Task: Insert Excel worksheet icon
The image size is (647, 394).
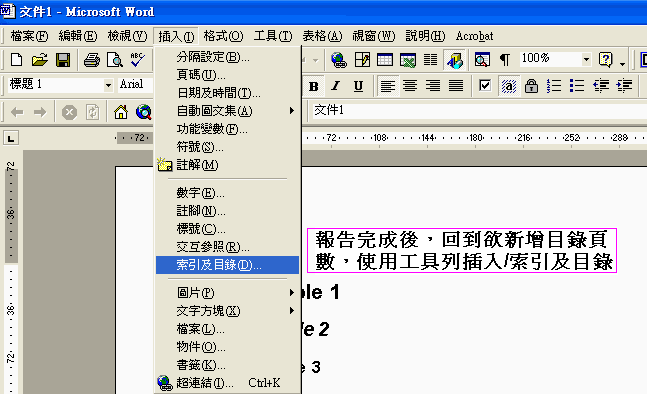Action: coord(408,60)
